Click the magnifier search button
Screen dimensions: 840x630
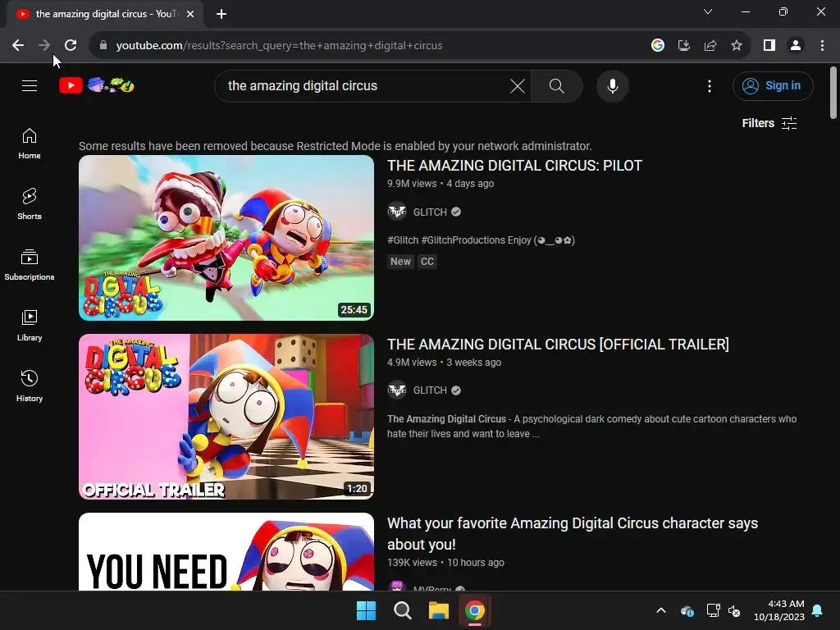click(557, 85)
